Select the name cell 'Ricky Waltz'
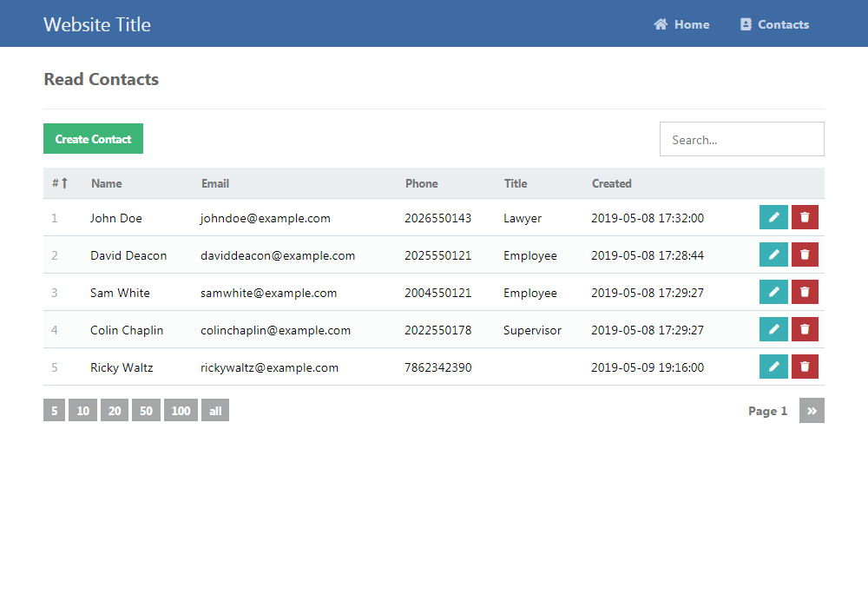Image resolution: width=868 pixels, height=608 pixels. tap(122, 367)
